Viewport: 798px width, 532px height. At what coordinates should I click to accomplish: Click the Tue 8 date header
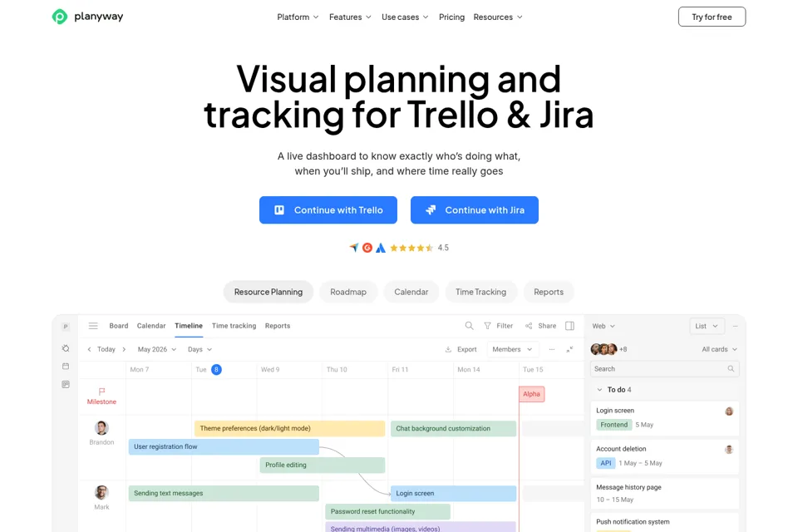pos(209,370)
